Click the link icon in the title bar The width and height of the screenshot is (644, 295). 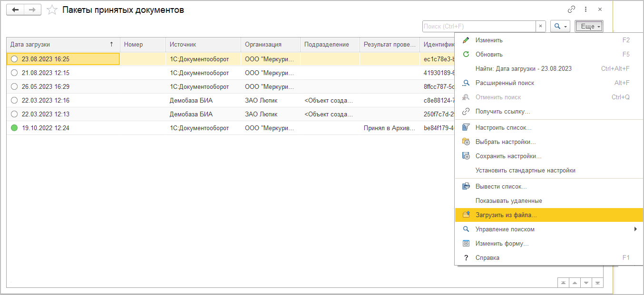[x=571, y=10]
